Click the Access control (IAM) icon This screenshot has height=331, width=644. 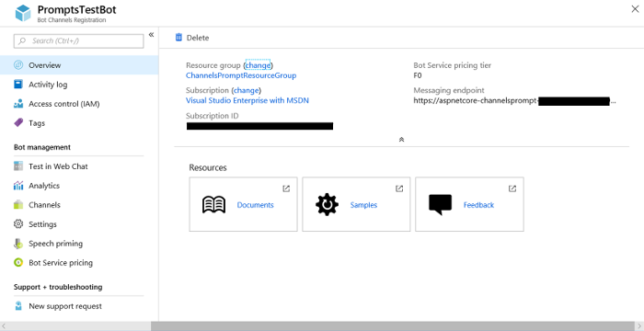point(18,104)
